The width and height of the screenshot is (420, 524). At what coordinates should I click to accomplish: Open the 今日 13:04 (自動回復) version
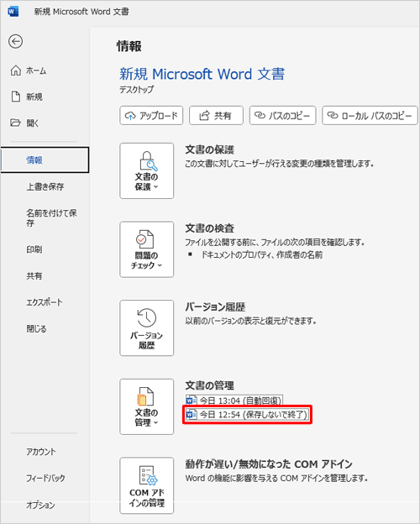(x=234, y=401)
